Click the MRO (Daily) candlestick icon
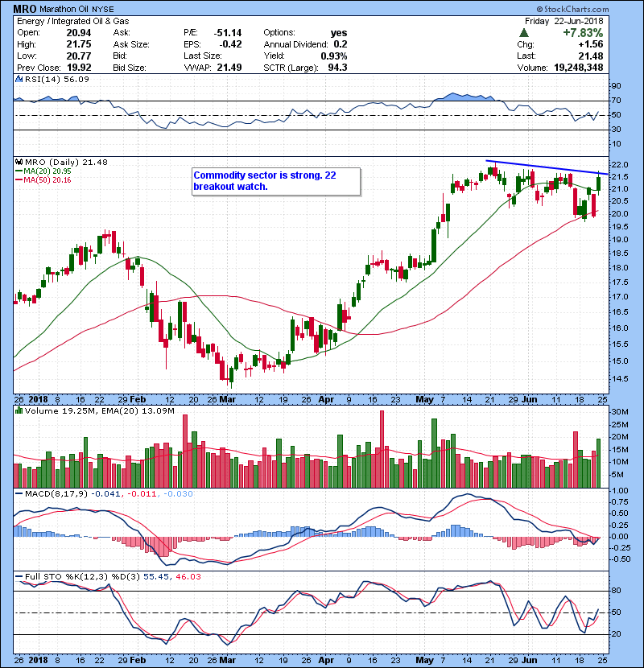 19,162
